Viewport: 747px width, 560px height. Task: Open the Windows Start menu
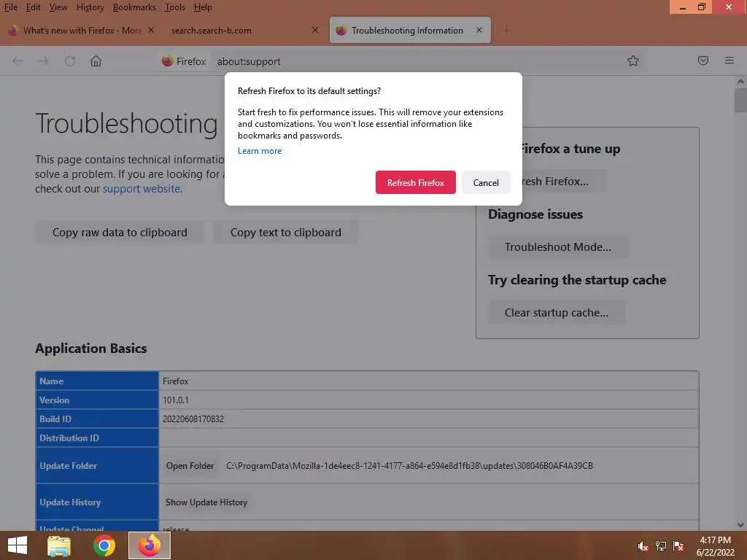click(18, 545)
